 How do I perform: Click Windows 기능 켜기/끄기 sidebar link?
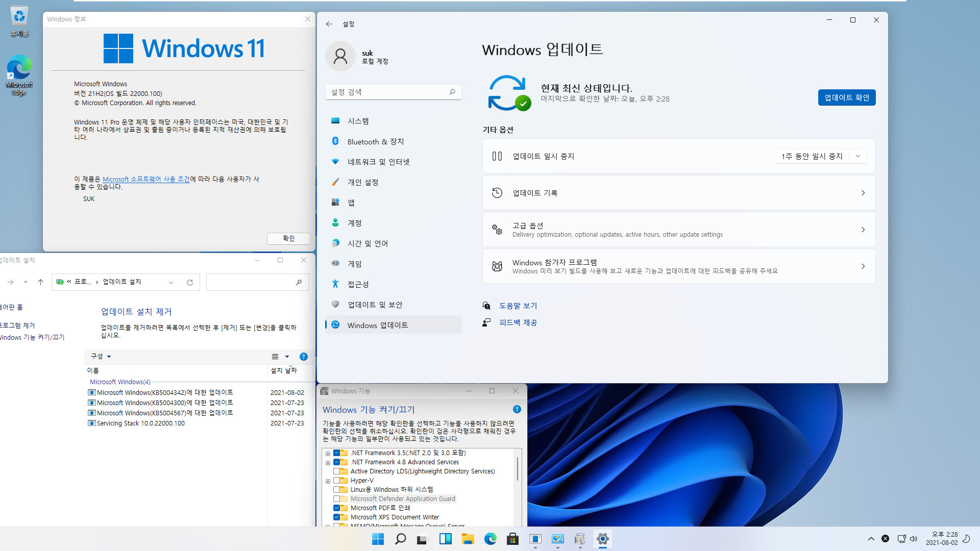coord(32,337)
